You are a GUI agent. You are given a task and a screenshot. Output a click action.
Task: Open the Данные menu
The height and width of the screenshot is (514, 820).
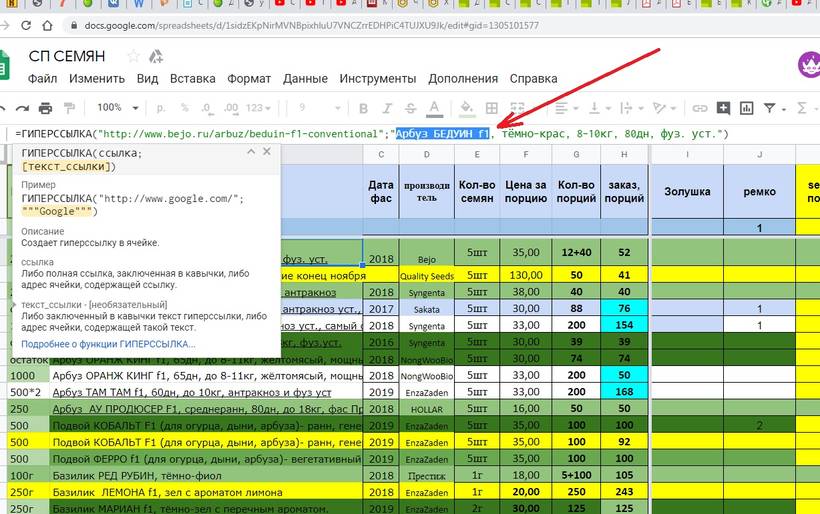[305, 78]
